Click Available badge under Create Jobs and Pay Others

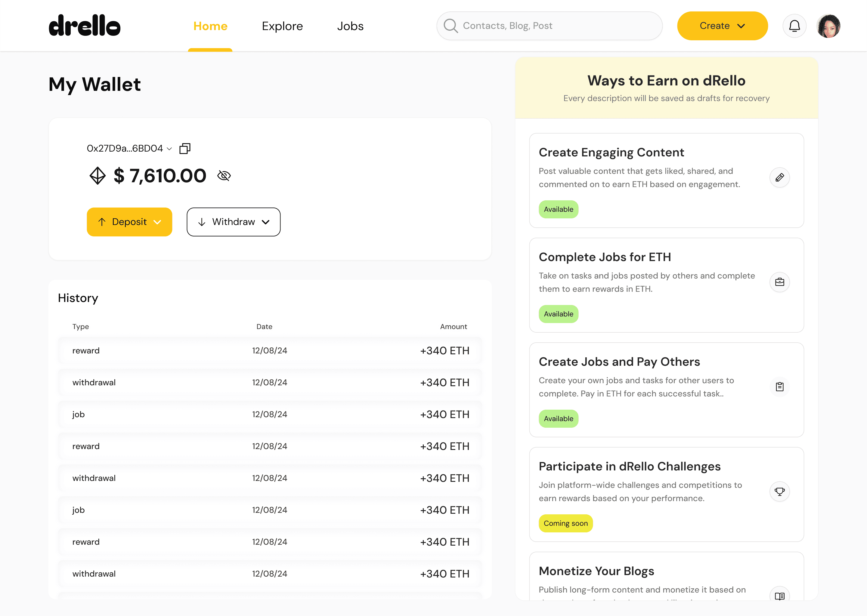559,419
